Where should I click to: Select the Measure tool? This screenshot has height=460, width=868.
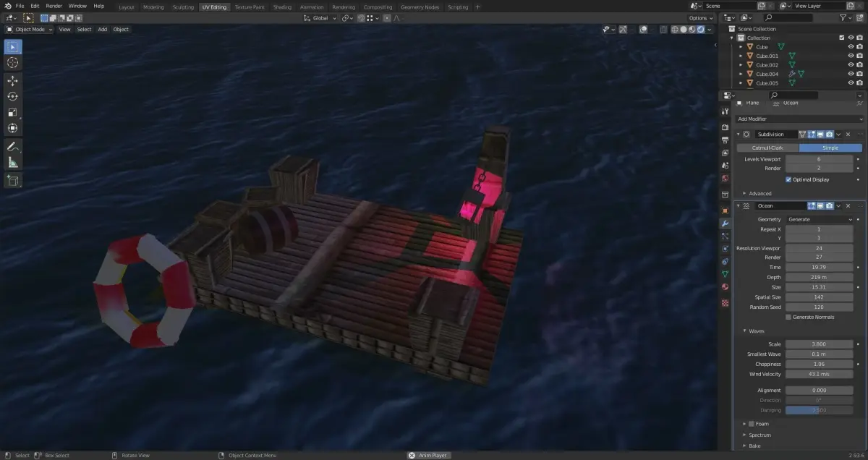[13, 163]
